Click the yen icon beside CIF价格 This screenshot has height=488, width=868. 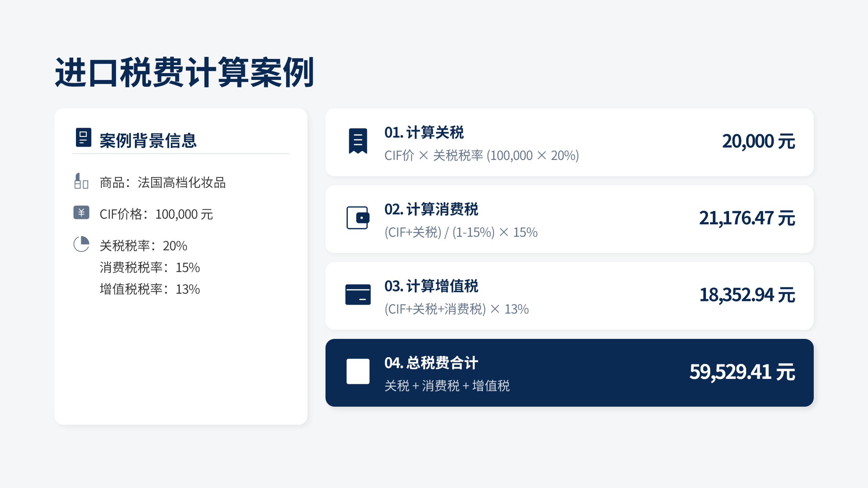coord(81,213)
